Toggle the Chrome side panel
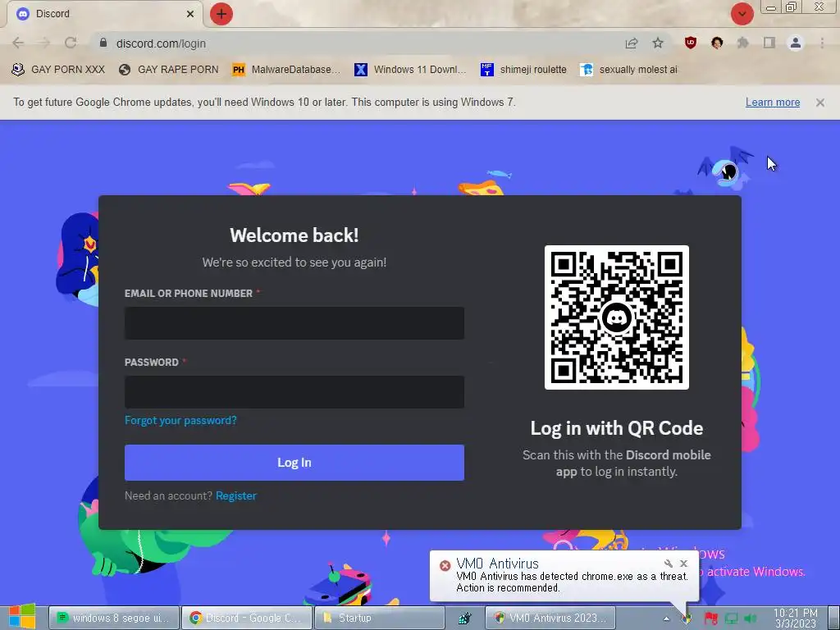 click(x=769, y=43)
